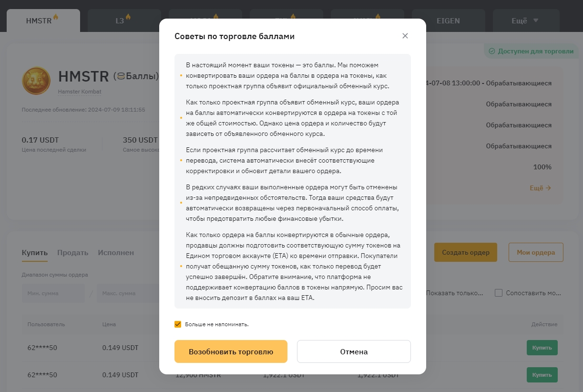Switch to the HMSTR tab

coord(39,21)
